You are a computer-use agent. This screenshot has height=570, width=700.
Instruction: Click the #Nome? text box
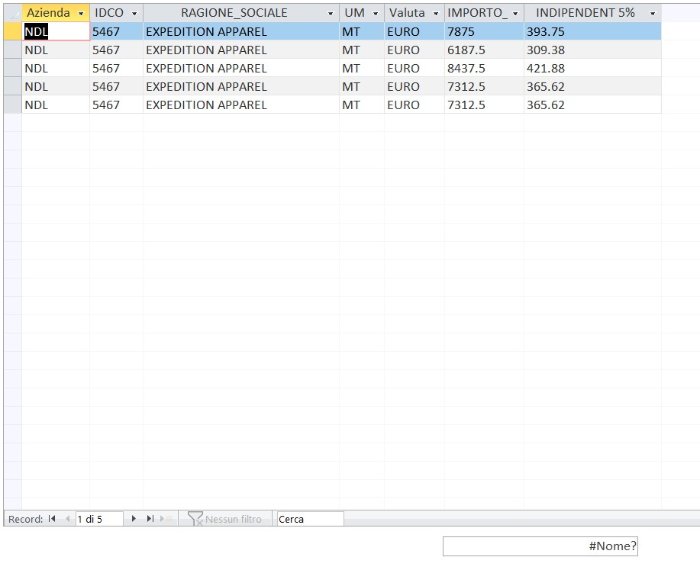point(540,546)
